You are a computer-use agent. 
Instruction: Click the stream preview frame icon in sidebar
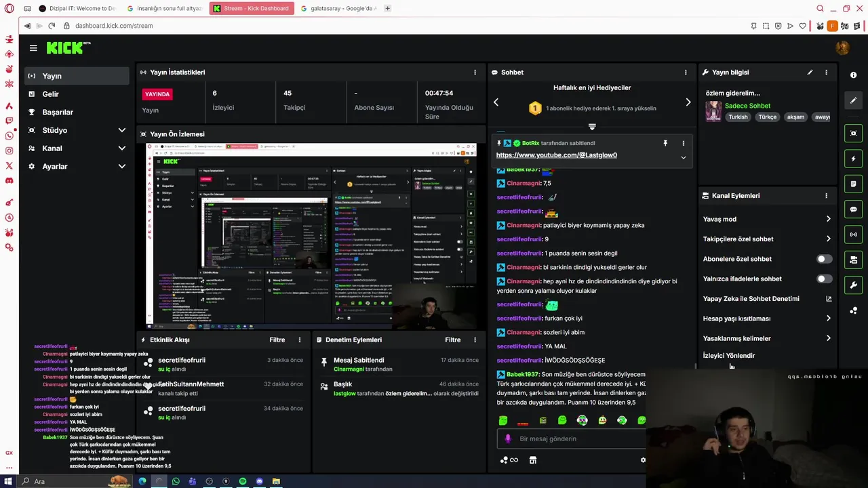pos(853,133)
